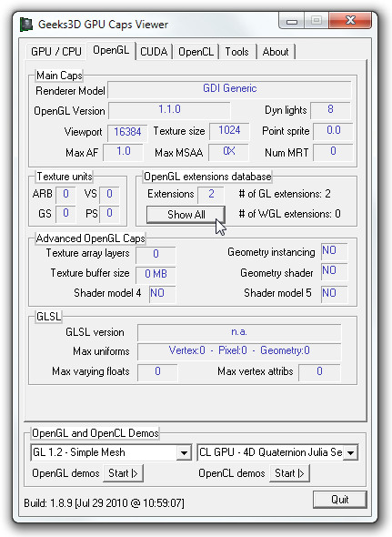The height and width of the screenshot is (537, 392).
Task: Minimize the GPU Caps Viewer window
Action: coord(291,21)
